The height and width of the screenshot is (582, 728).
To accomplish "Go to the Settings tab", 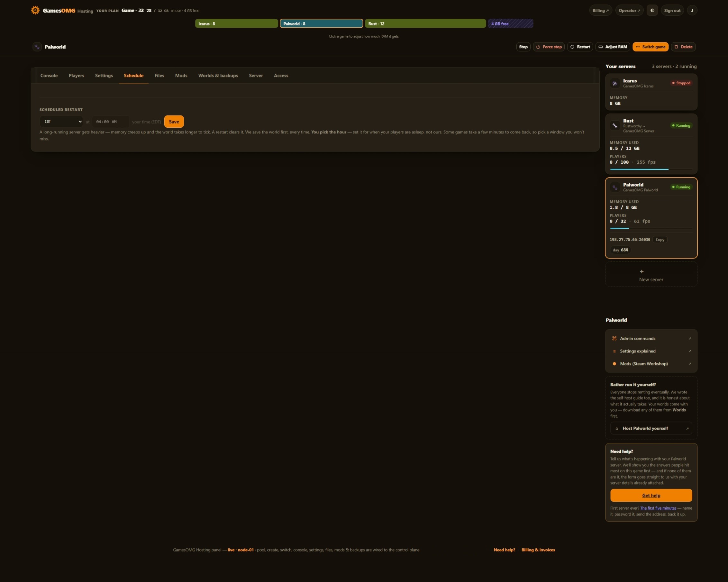I will coord(104,76).
